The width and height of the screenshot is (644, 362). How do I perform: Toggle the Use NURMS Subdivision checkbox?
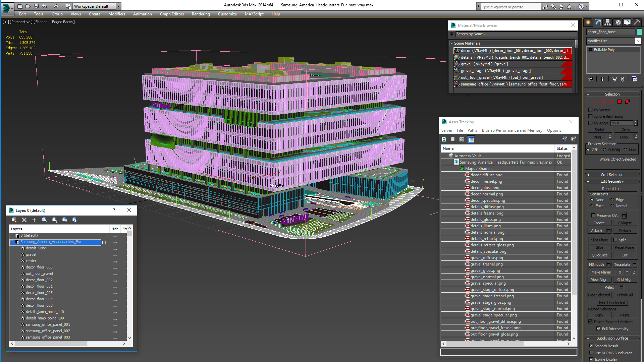591,353
